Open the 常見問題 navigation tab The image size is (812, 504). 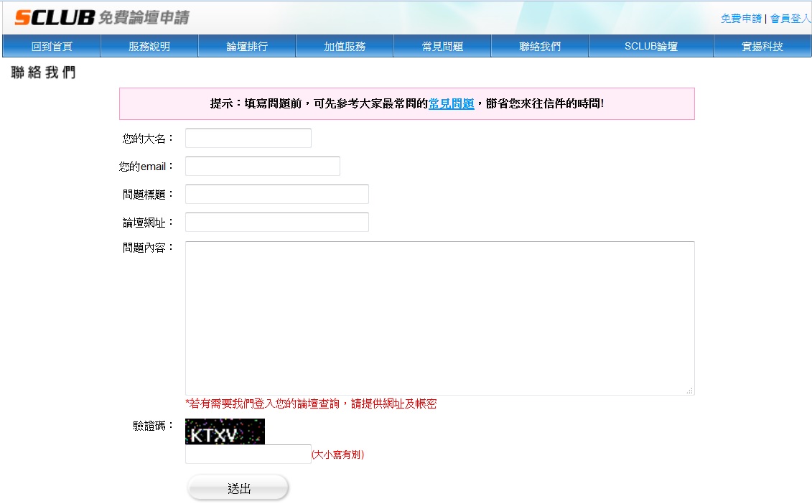click(442, 47)
